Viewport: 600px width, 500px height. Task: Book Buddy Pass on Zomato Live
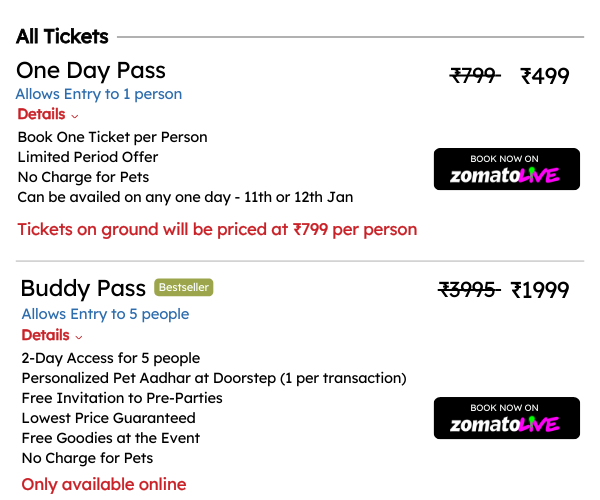point(507,418)
